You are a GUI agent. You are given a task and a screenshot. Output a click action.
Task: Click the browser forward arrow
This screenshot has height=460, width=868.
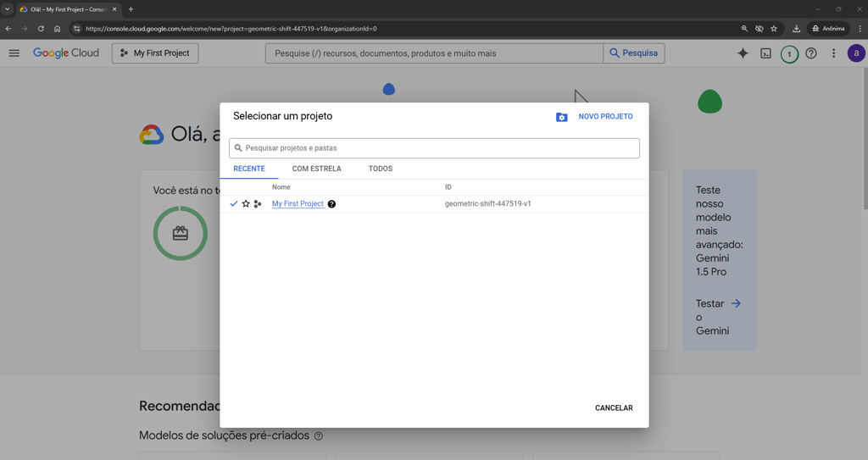(25, 29)
